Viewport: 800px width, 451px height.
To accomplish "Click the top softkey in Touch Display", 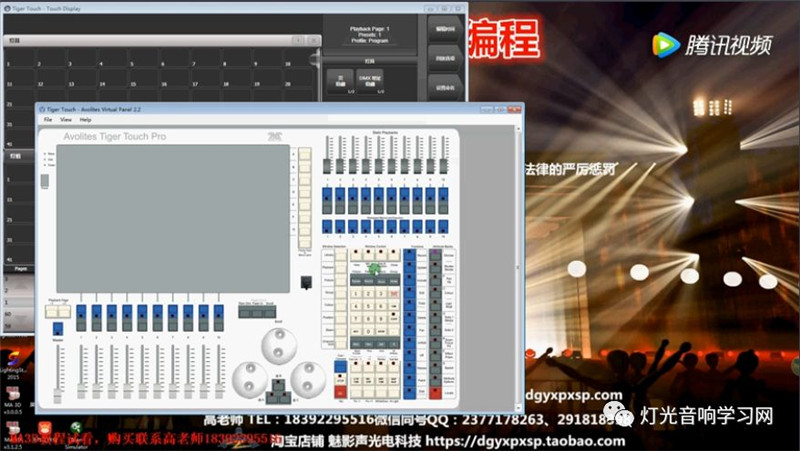I will point(445,29).
